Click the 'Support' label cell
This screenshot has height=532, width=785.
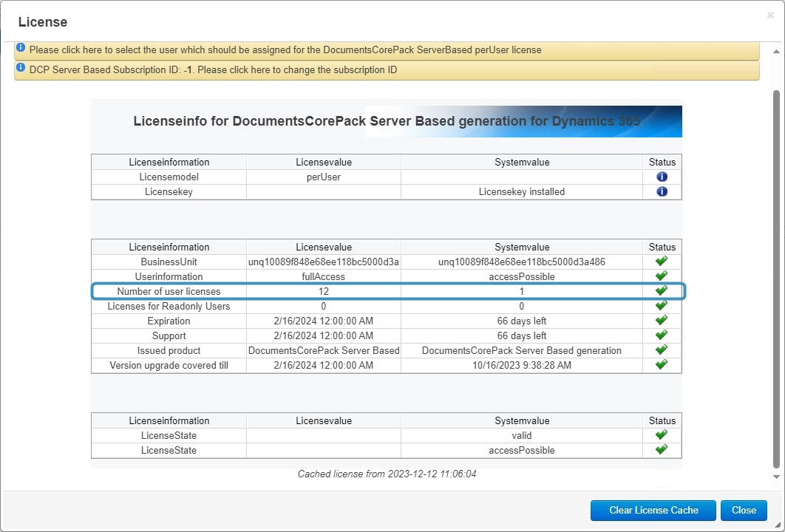(169, 335)
